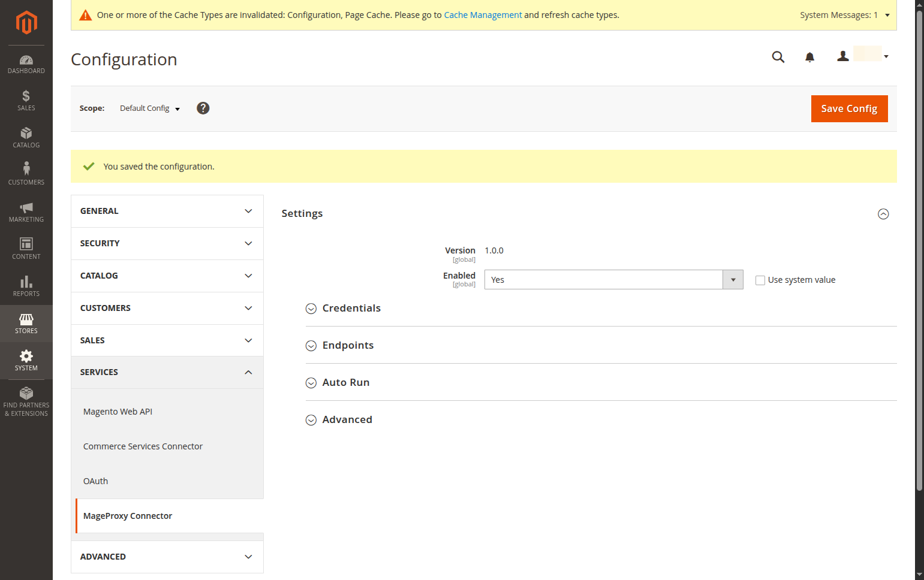Select MageProxy Connector
Screen dimensions: 924x580
click(x=128, y=516)
